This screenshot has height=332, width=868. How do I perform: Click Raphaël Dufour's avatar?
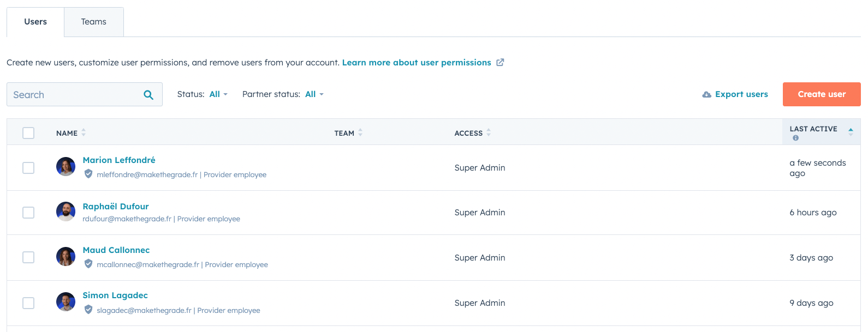click(66, 212)
